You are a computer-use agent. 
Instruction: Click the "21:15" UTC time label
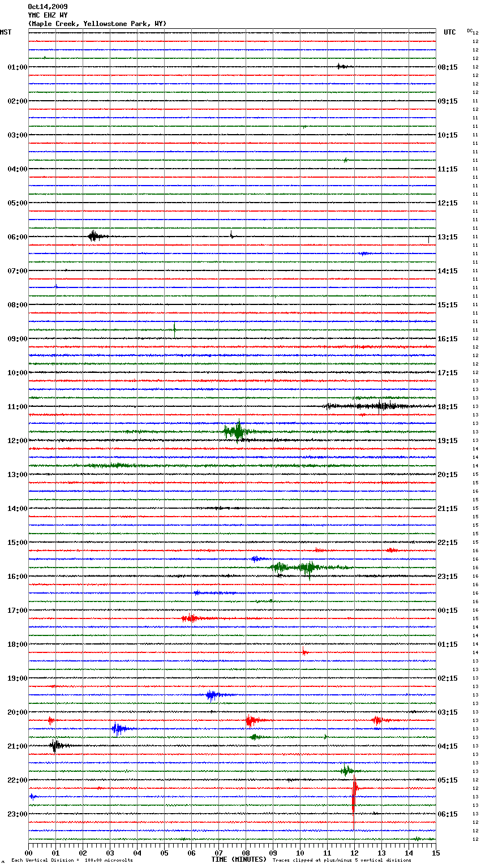click(x=448, y=509)
